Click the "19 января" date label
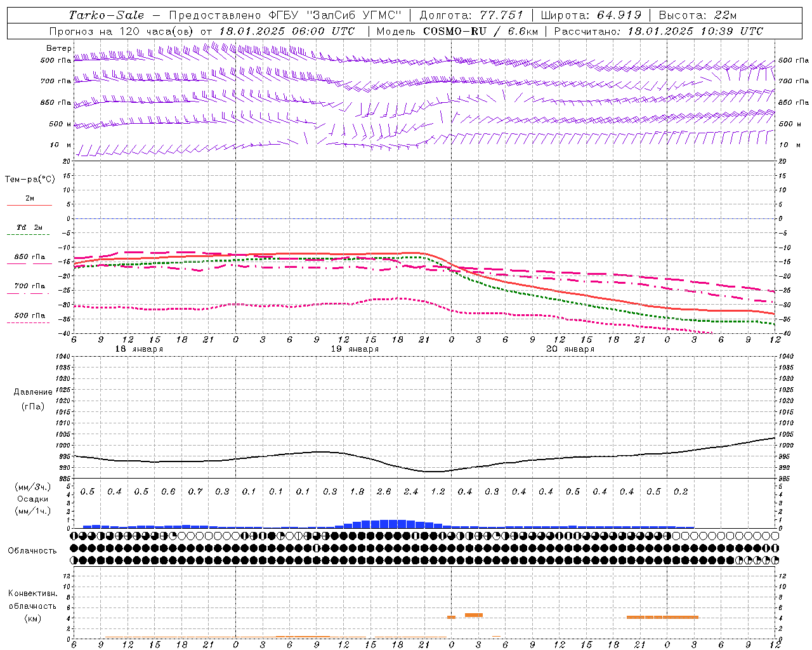This screenshot has height=650, width=812. pyautogui.click(x=355, y=349)
